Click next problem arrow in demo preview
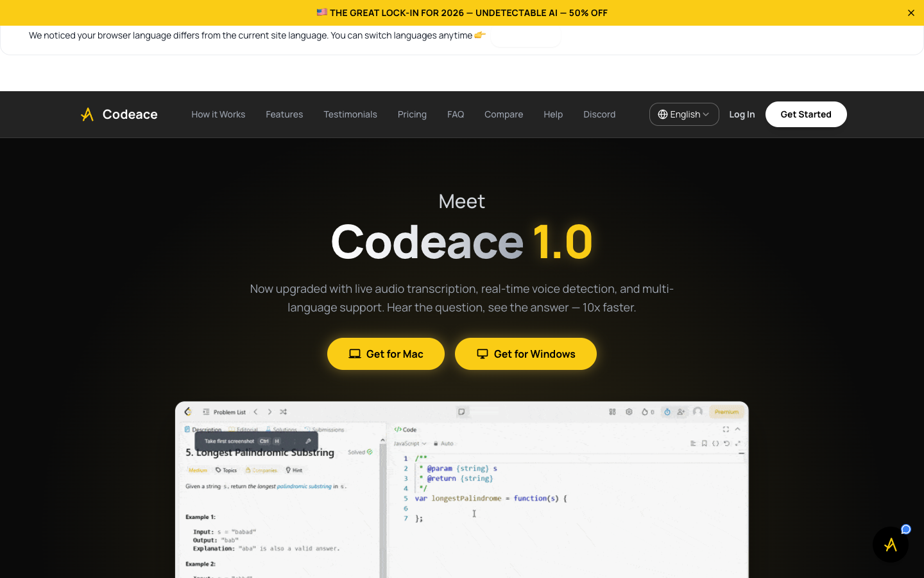Viewport: 924px width, 578px height. click(x=269, y=412)
